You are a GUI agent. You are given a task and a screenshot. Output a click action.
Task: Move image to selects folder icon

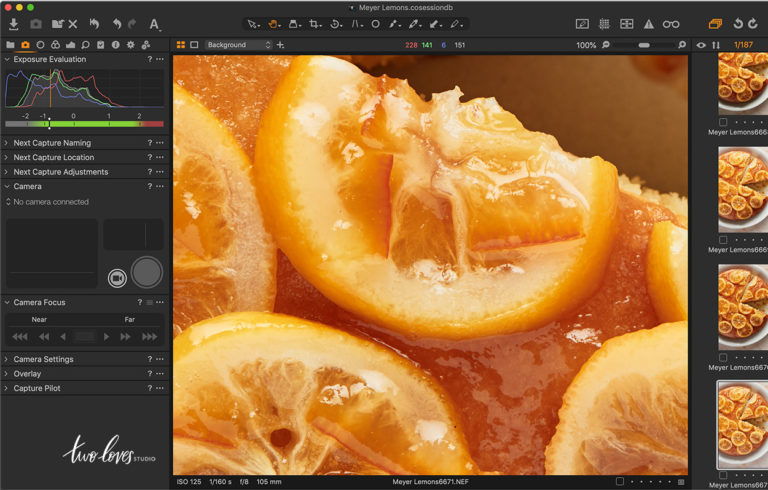58,24
